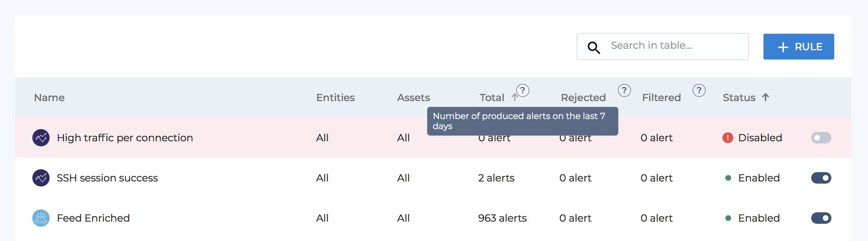Click the help icon beside Total column

(x=523, y=90)
